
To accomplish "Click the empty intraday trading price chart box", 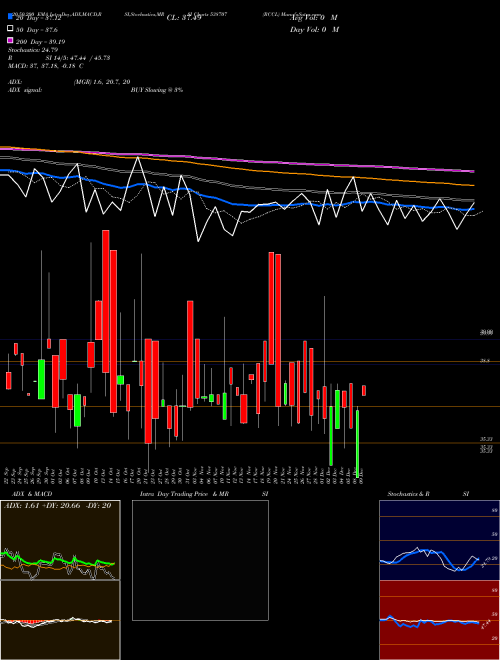I will 200,560.
